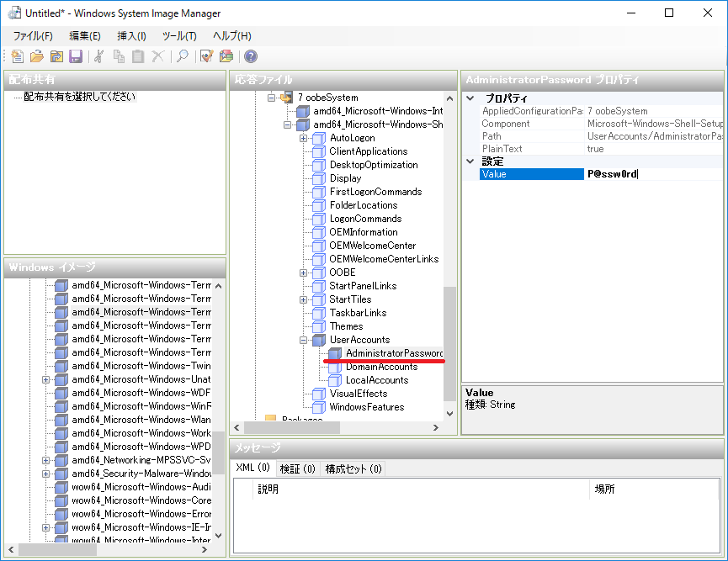
Task: Click the AdministratorPassword cube icon
Action: (335, 353)
